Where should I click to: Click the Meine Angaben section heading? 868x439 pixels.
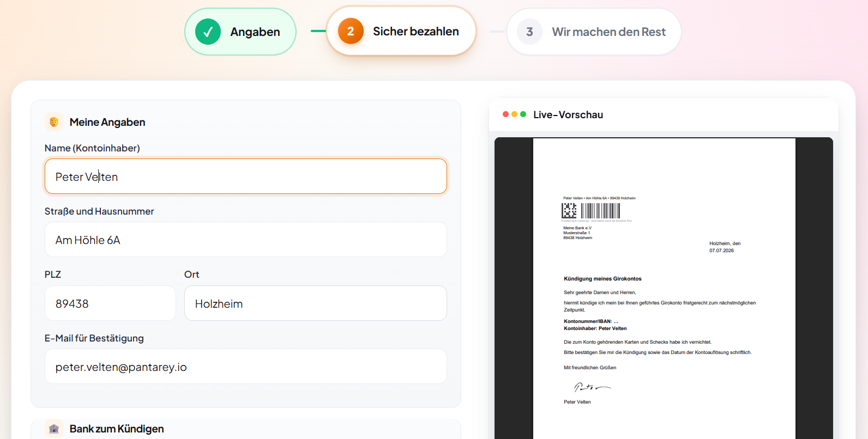[x=107, y=122]
